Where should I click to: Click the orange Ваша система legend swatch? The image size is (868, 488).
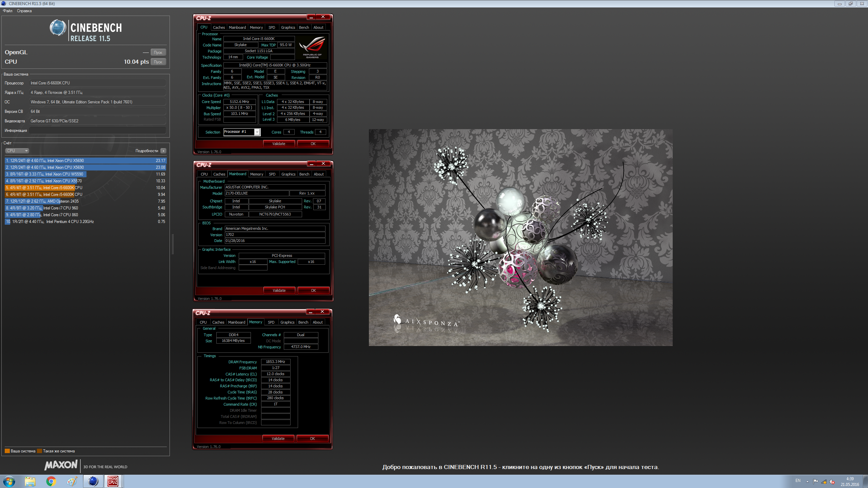(7, 451)
